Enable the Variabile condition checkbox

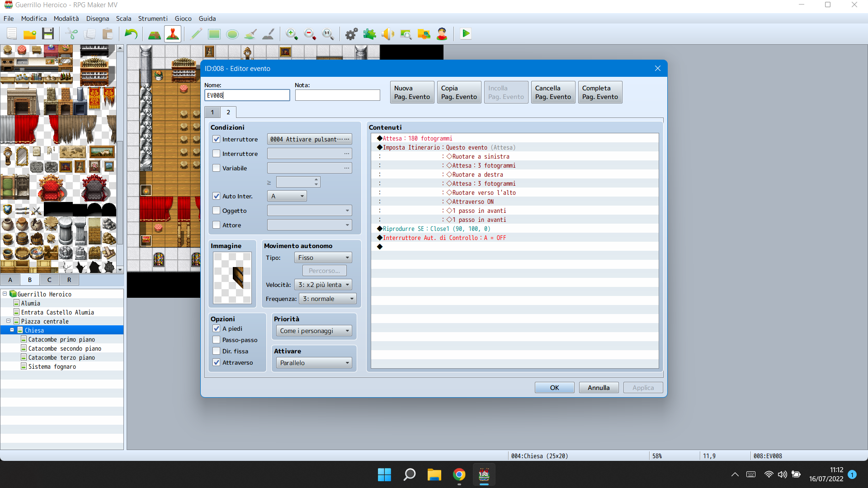(217, 168)
